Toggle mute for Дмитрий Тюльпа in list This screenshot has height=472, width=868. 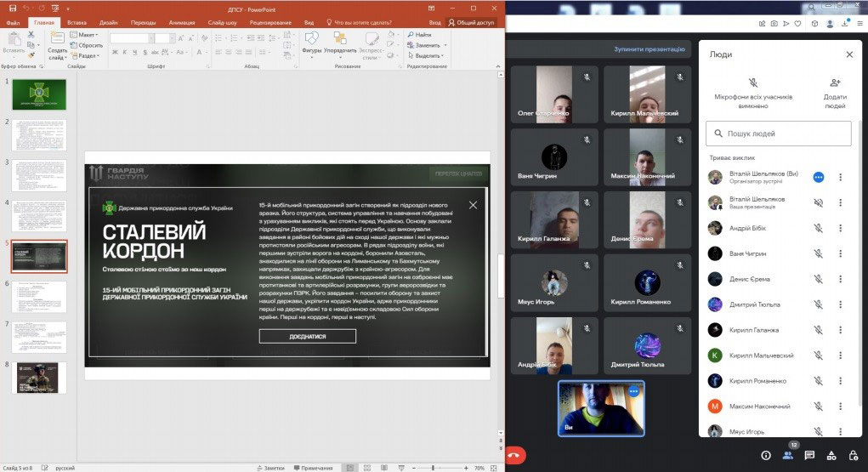click(x=818, y=304)
